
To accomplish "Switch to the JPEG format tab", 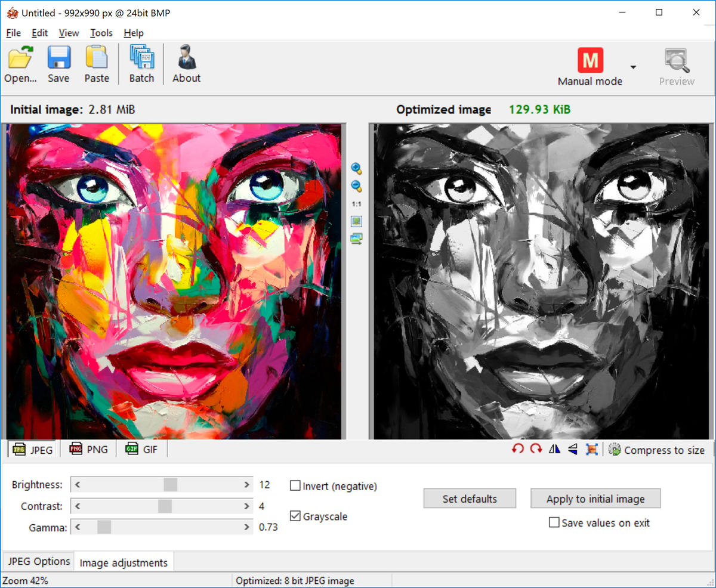I will (x=33, y=449).
